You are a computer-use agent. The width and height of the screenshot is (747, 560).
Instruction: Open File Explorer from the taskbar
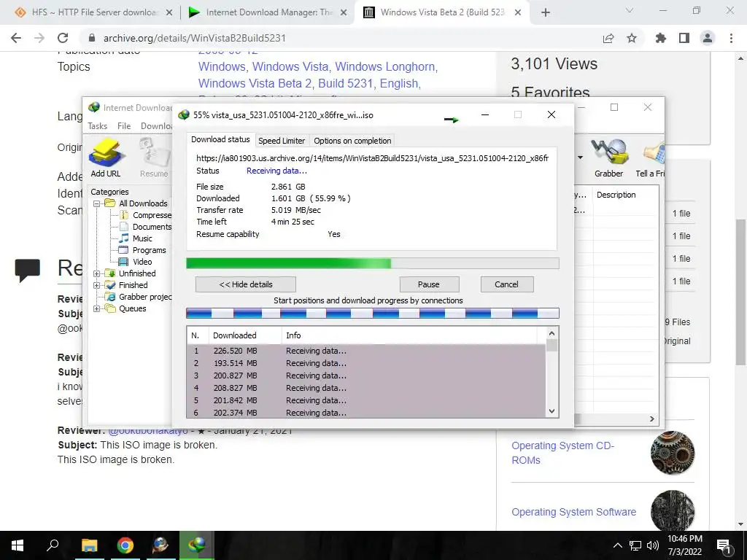[x=89, y=545]
